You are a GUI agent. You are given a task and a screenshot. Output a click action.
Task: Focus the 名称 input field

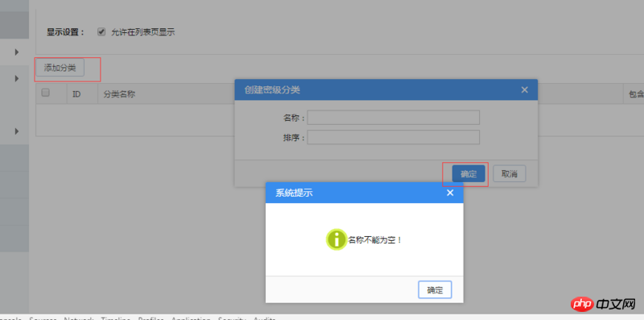pos(394,118)
